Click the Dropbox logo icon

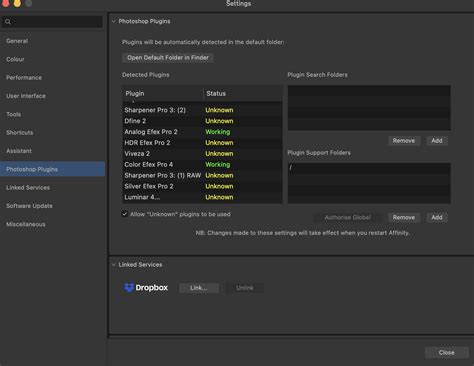pos(129,287)
